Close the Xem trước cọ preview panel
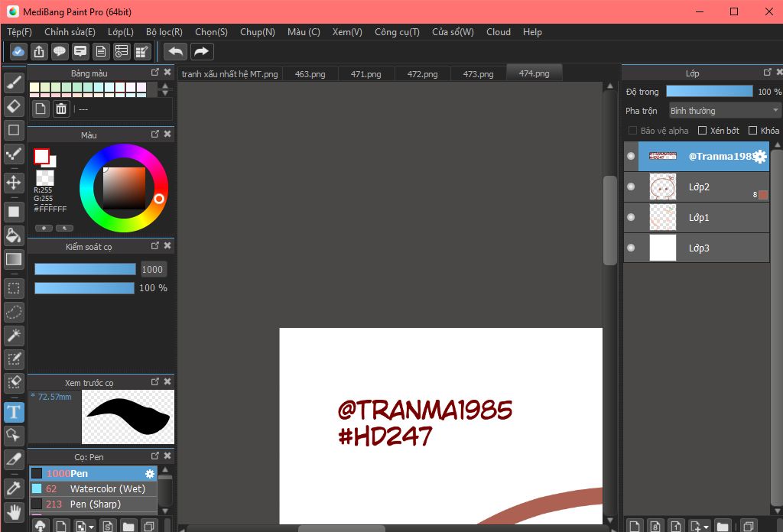 click(x=167, y=381)
